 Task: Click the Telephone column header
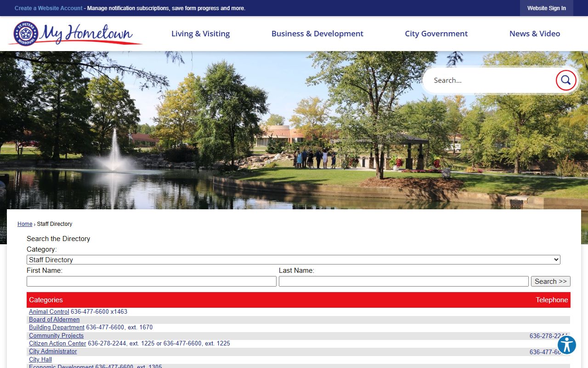[x=552, y=300]
